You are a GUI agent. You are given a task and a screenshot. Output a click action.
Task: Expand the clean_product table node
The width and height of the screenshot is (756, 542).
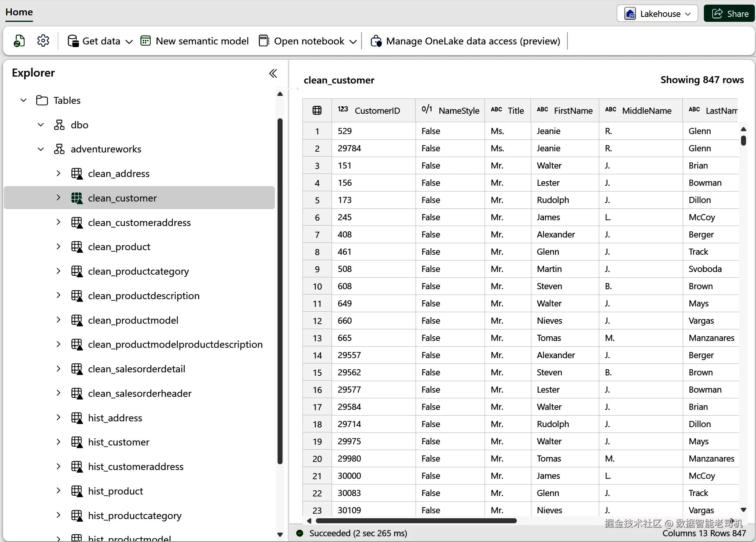[58, 247]
